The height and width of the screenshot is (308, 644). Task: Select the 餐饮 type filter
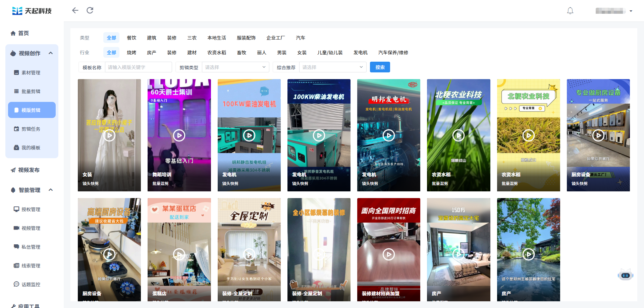(x=131, y=38)
